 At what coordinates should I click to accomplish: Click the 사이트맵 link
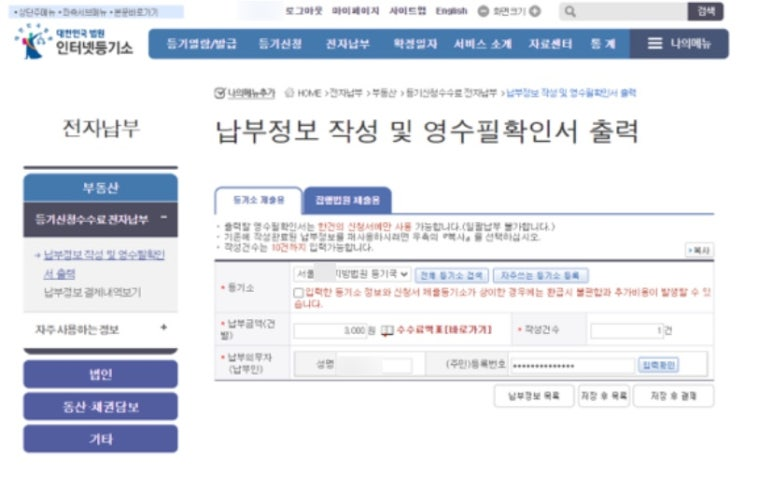pyautogui.click(x=408, y=11)
